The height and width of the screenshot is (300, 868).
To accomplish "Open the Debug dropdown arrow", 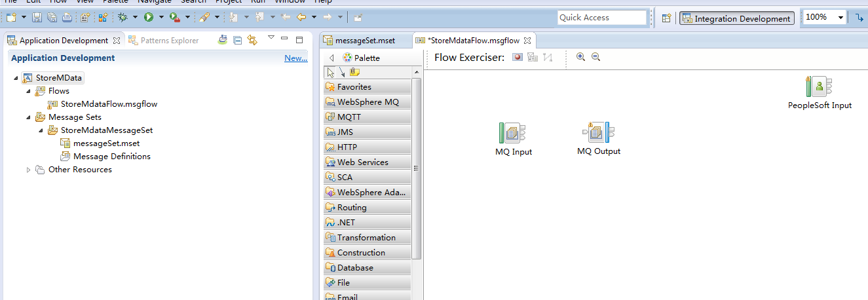I will (x=135, y=18).
